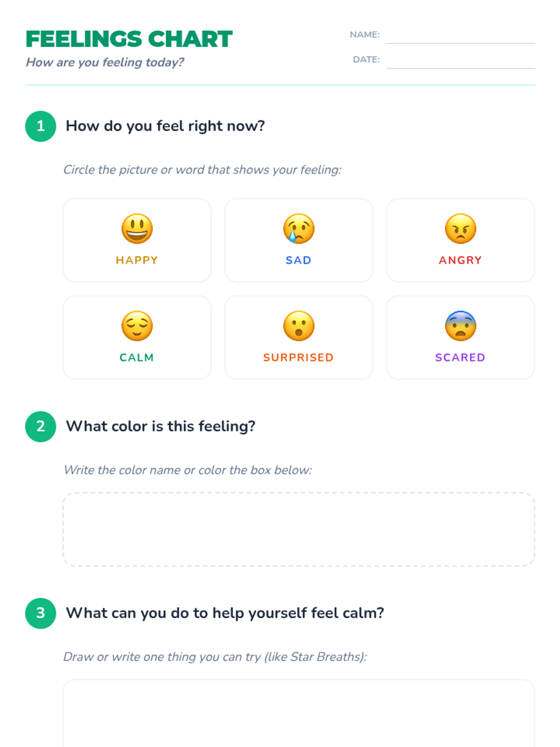Click the surprised face emoji
The width and height of the screenshot is (560, 747).
[x=299, y=326]
